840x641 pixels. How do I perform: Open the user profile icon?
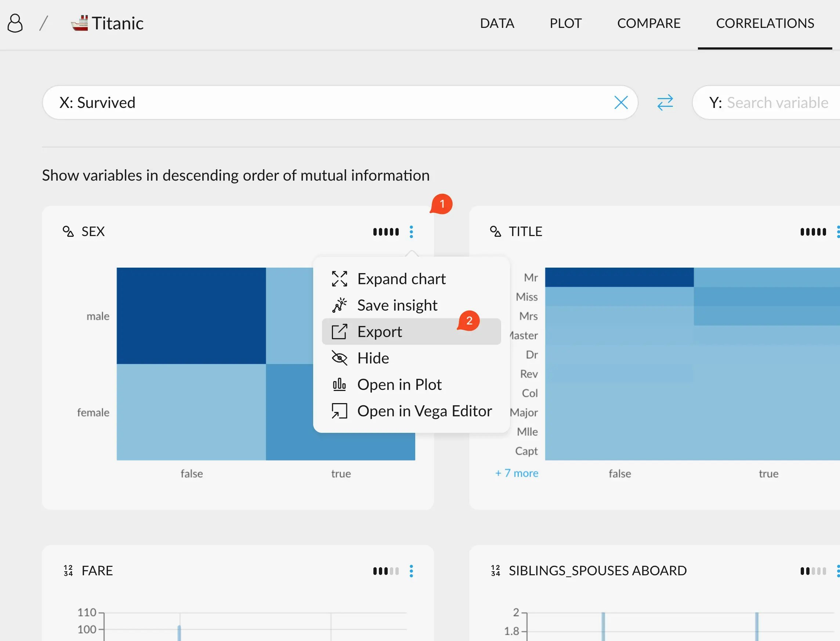[x=15, y=23]
